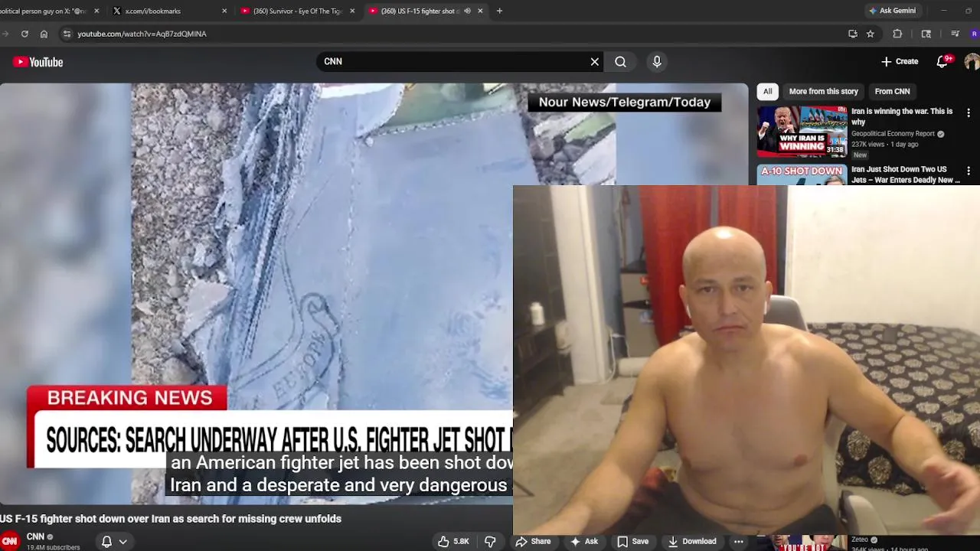Dislike this video
The image size is (980, 551).
(490, 541)
